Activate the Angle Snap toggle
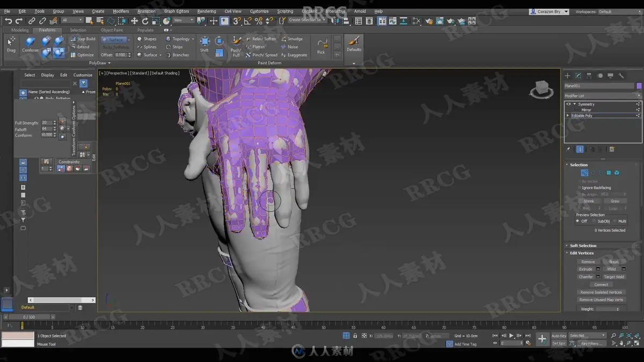Screen dimensions: 644x362 click(x=247, y=21)
